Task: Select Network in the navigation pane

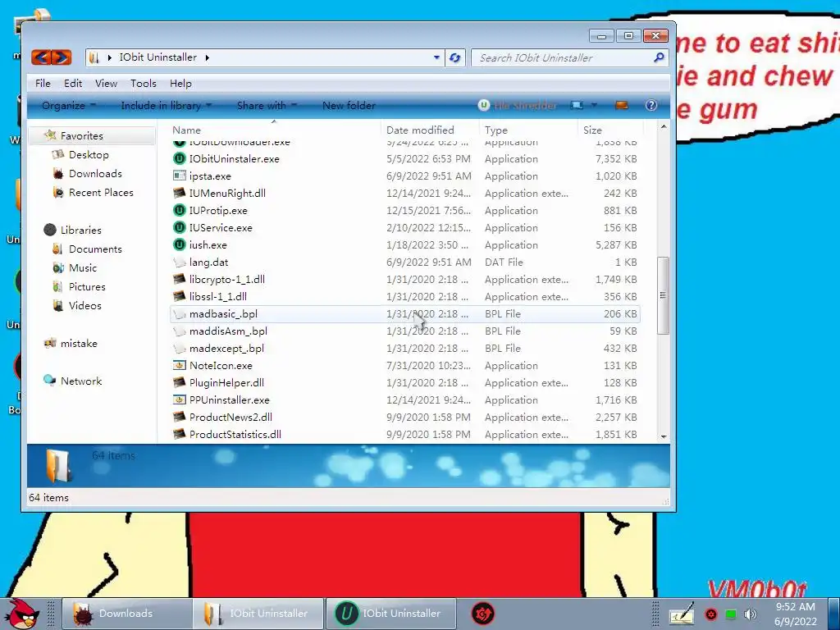Action: tap(80, 381)
